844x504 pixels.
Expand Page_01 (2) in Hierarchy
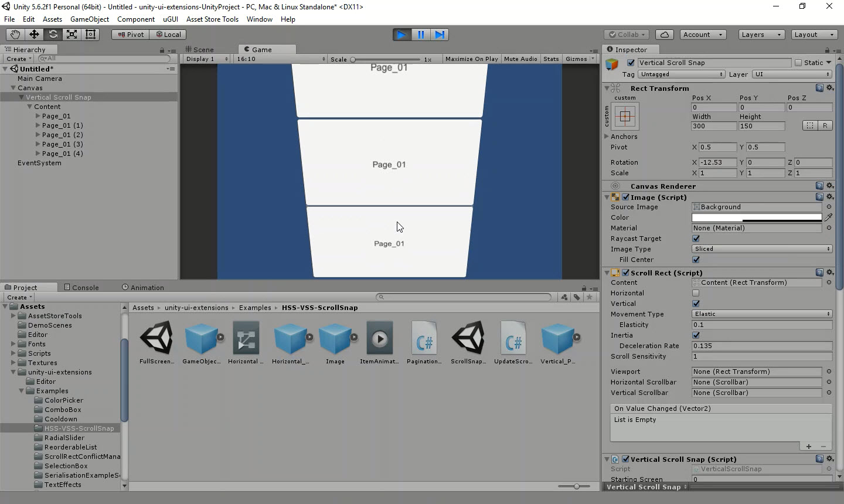tap(38, 135)
